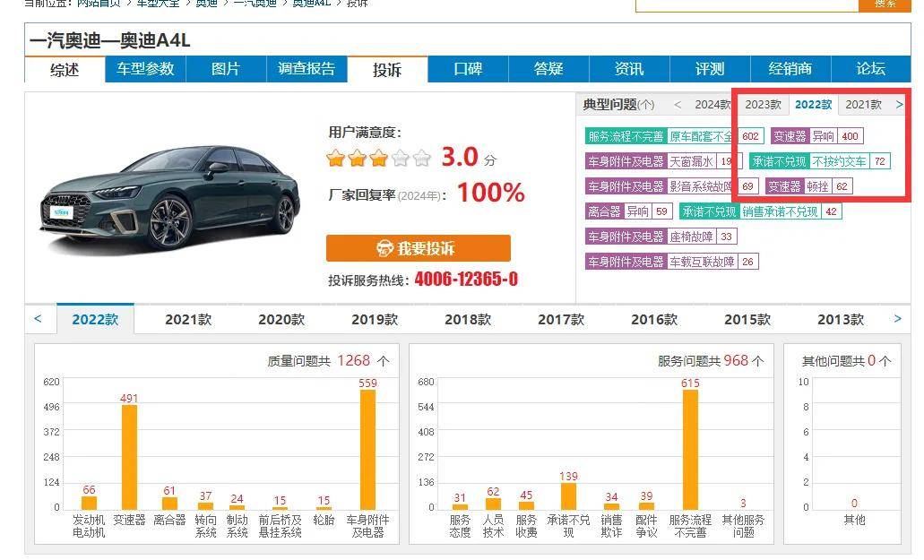Screen dimensions: 924x560
Task: Open the 论坛 forum tab
Action: pos(871,70)
